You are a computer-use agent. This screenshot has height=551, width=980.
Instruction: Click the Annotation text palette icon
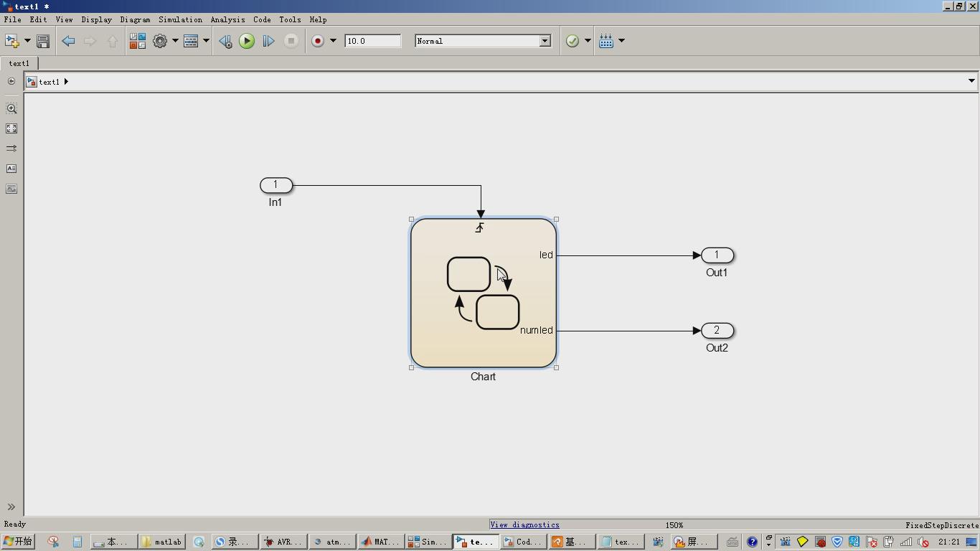point(11,169)
